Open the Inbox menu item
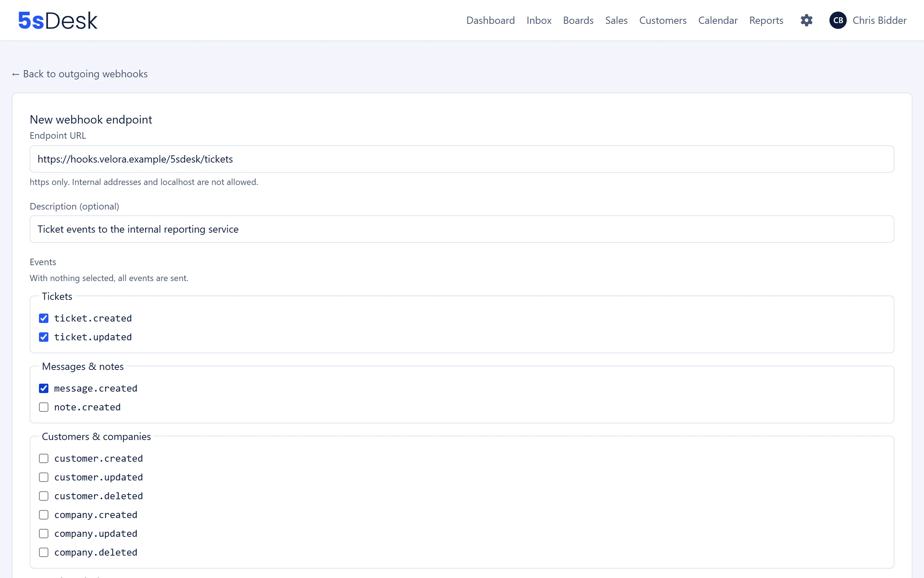 point(539,20)
